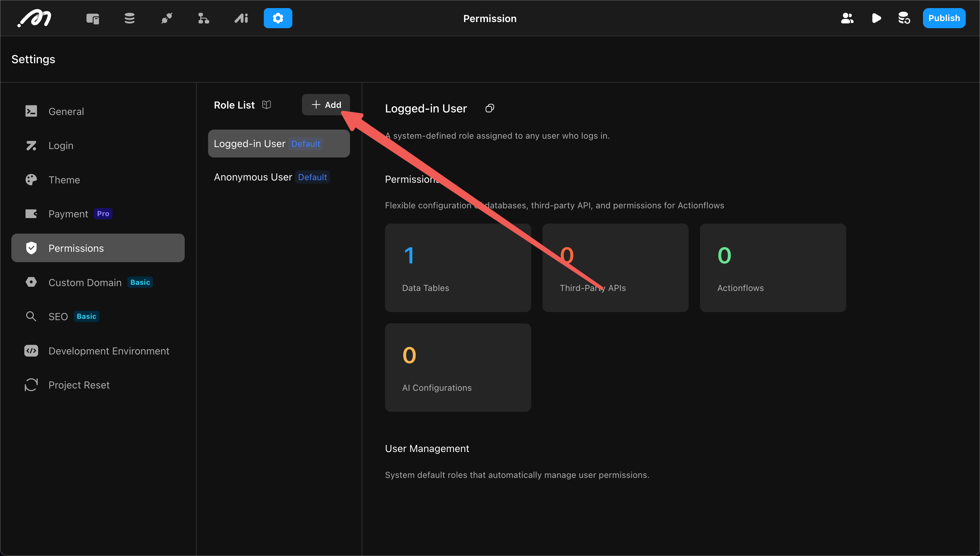Click the Basic badge beside SEO
The height and width of the screenshot is (556, 980).
click(86, 316)
